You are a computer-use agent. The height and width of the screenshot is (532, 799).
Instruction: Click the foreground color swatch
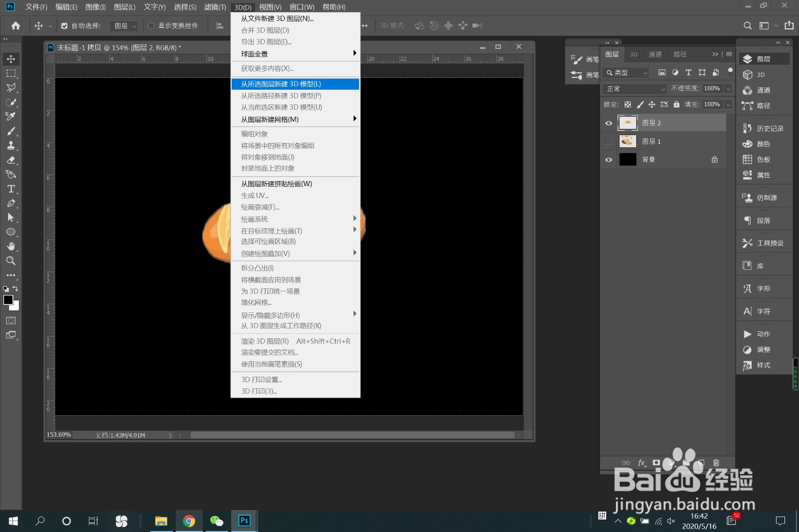click(x=8, y=299)
